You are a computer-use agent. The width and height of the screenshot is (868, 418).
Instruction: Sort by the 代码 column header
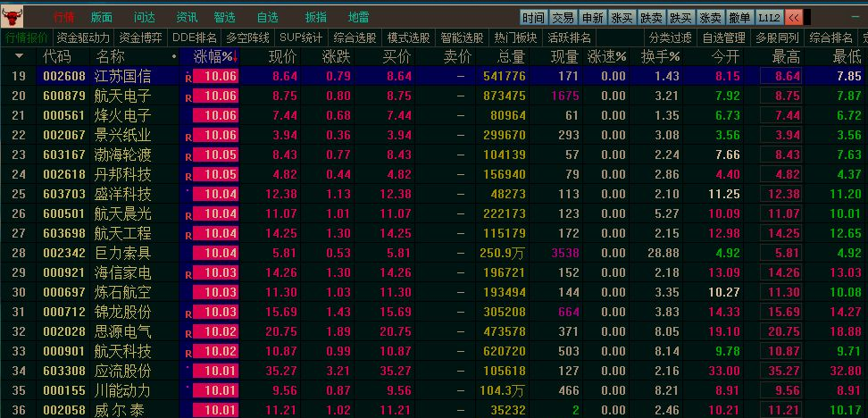(57, 56)
